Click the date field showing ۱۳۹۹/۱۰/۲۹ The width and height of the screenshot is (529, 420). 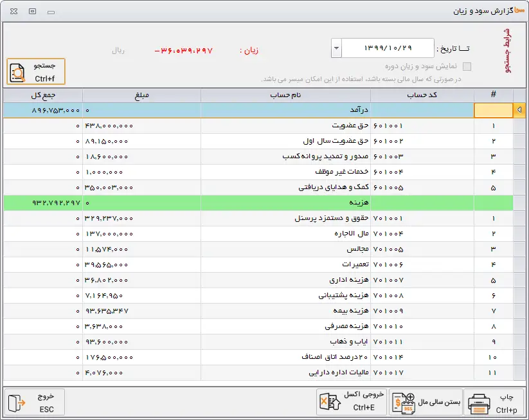(388, 49)
